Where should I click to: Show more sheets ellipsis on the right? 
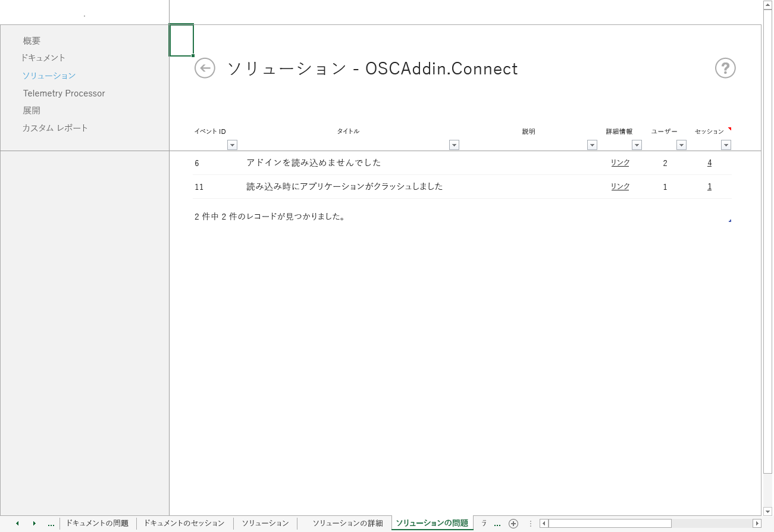(x=497, y=524)
